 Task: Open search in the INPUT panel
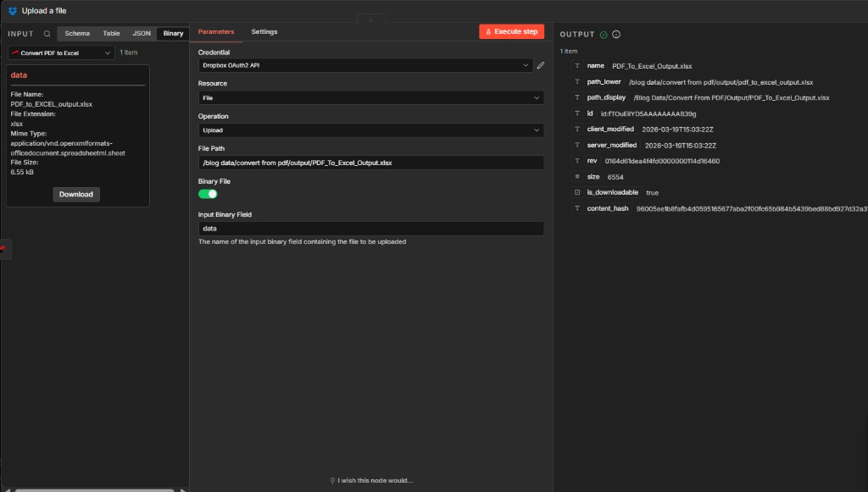coord(47,34)
